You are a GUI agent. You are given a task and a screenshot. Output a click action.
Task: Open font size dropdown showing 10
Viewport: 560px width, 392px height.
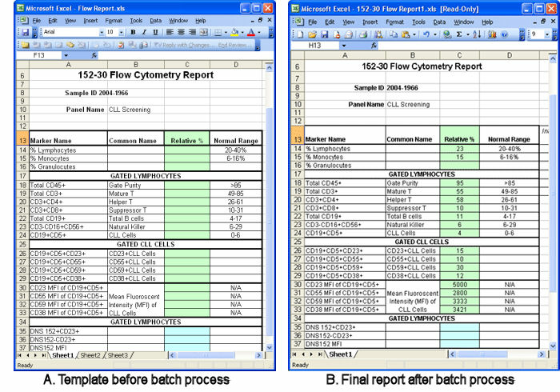pos(121,32)
